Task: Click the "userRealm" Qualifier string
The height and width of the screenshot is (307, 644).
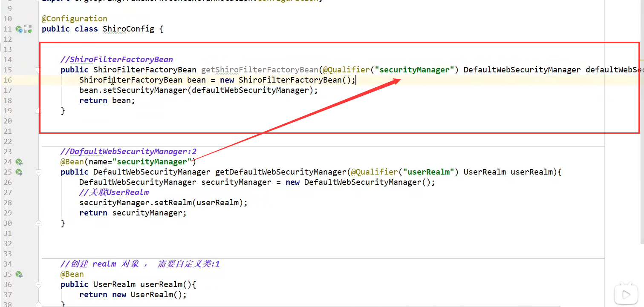Action: [x=428, y=172]
